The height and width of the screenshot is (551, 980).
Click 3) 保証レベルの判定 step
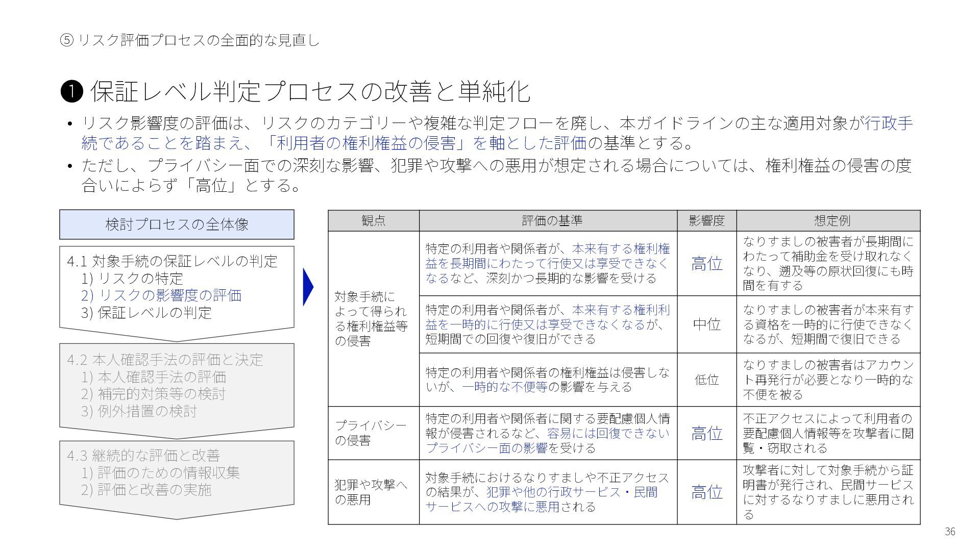(x=146, y=313)
